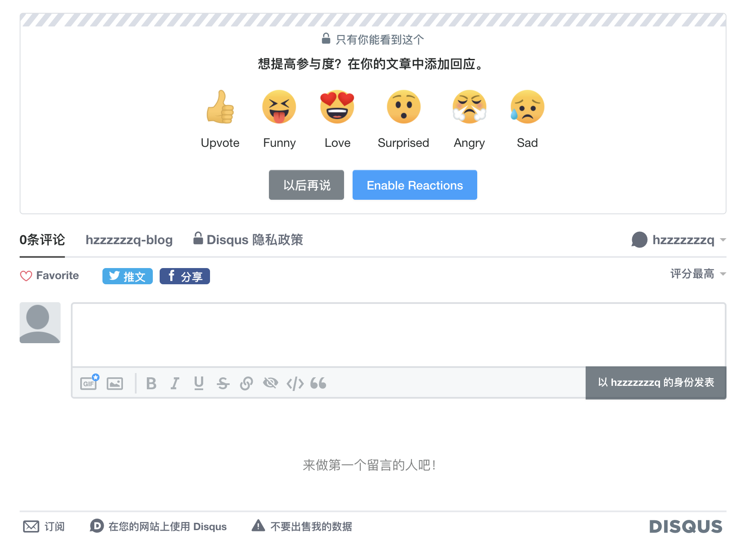Image resolution: width=747 pixels, height=560 pixels.
Task: Open the 在您的网站上使用 Disqus link
Action: point(158,526)
